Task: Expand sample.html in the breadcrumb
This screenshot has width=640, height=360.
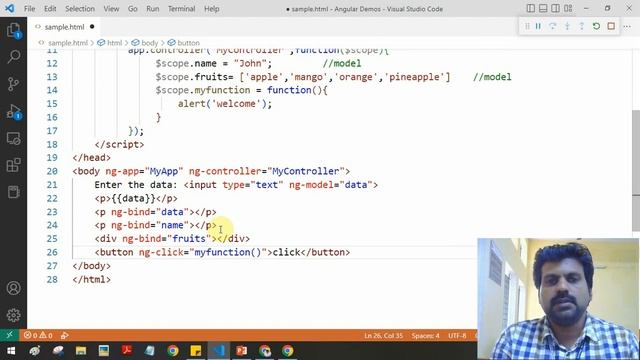Action: [x=68, y=43]
